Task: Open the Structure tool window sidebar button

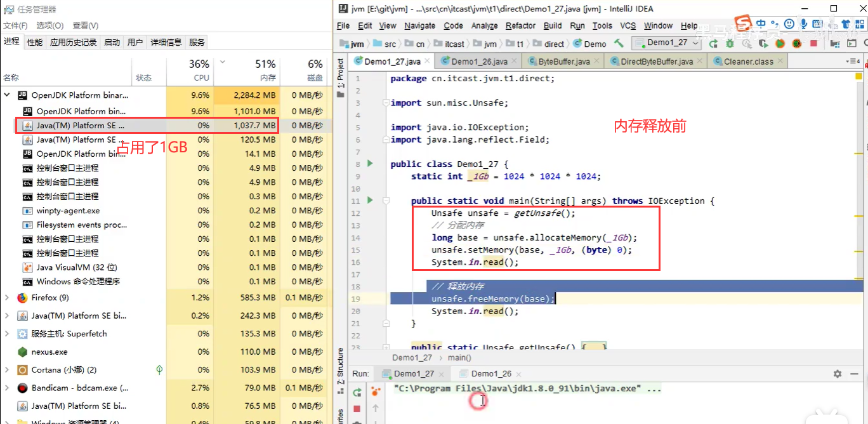Action: pos(340,366)
